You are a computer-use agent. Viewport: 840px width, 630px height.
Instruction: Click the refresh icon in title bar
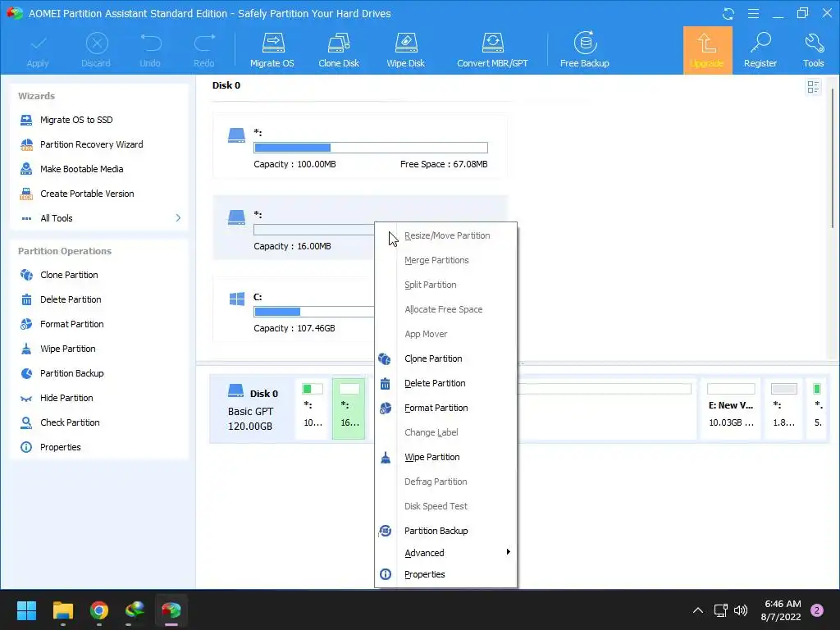point(728,13)
